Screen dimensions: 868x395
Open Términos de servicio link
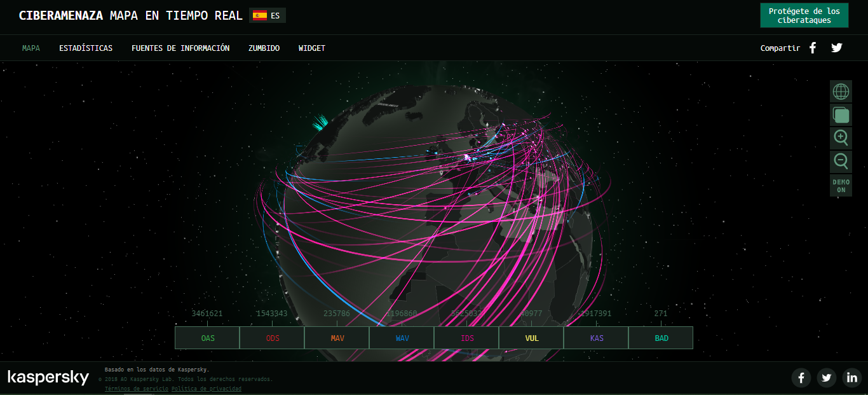click(x=136, y=389)
